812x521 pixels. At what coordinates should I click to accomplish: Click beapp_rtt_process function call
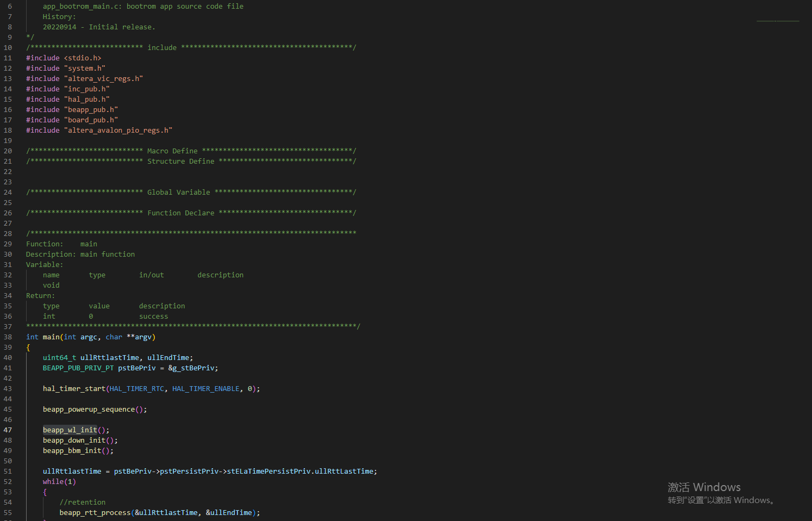click(x=95, y=513)
